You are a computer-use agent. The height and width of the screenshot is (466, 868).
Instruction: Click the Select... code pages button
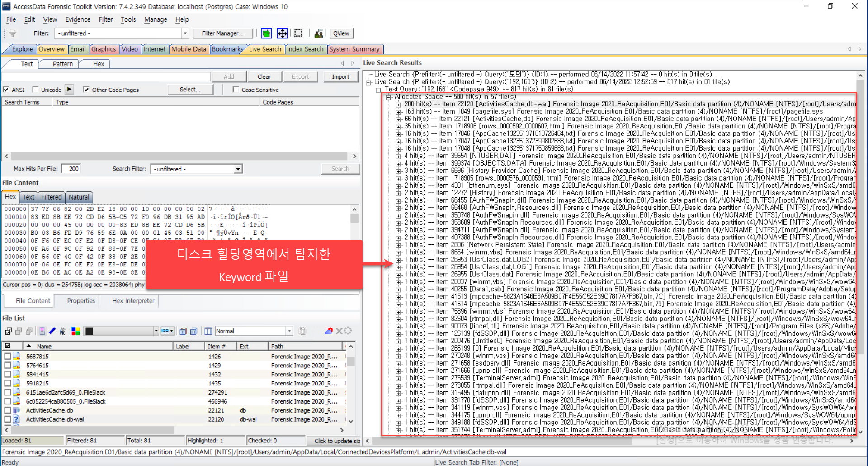click(x=190, y=90)
